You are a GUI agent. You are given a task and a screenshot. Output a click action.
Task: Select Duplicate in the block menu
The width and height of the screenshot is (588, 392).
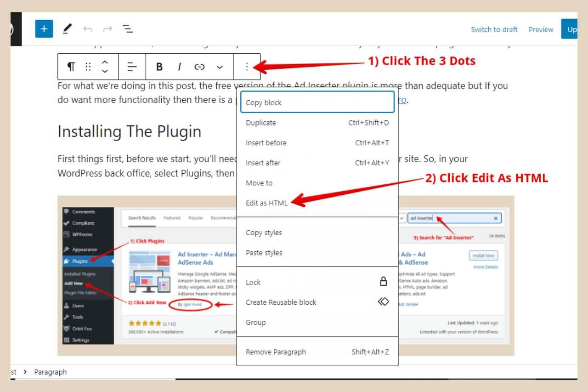coord(317,123)
